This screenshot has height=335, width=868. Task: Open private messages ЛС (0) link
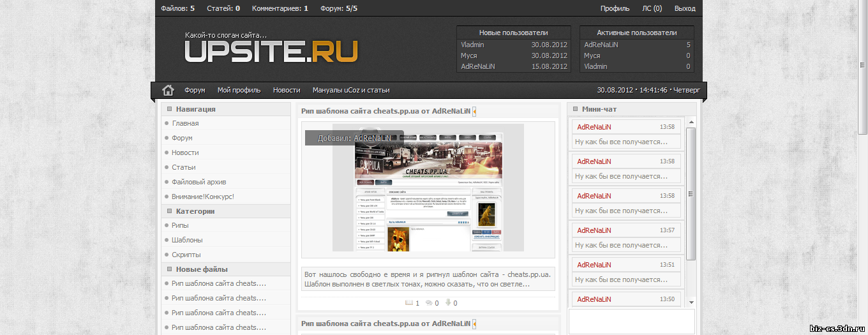click(x=652, y=8)
